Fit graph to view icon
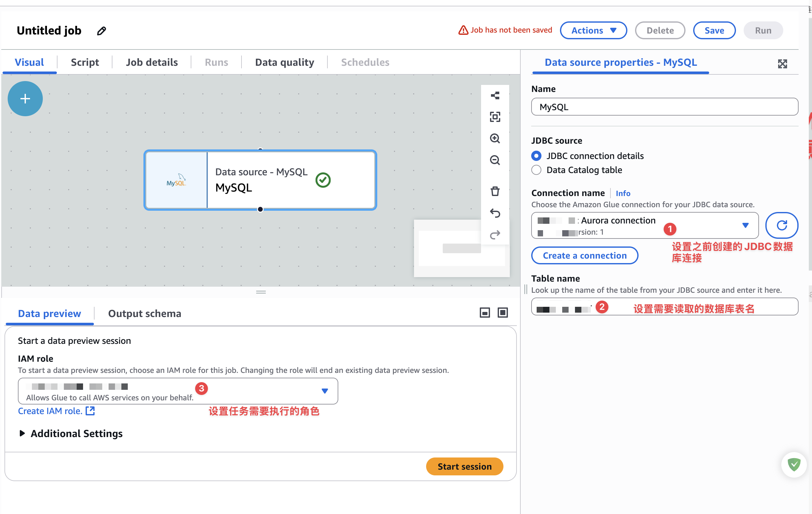The width and height of the screenshot is (812, 514). pyautogui.click(x=495, y=117)
